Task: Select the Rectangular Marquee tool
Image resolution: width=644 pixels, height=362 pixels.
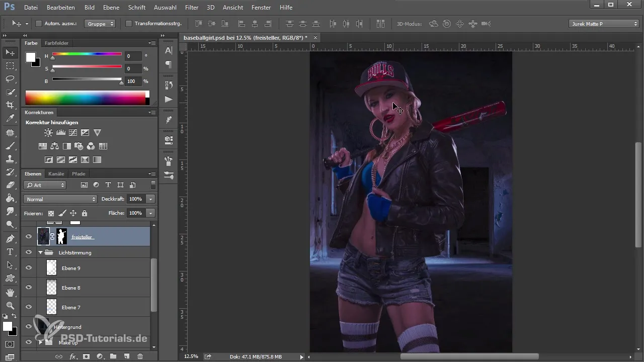Action: (x=10, y=66)
